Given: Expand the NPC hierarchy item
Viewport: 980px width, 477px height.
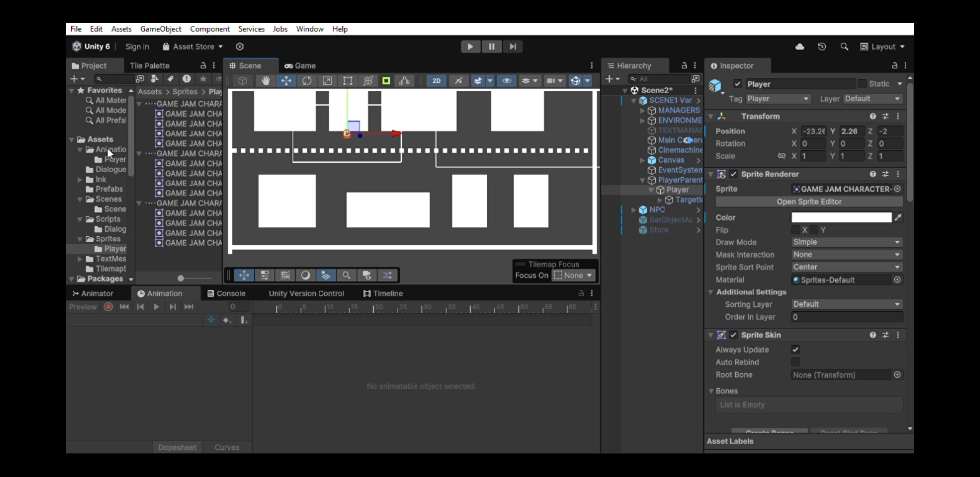Looking at the screenshot, I should (x=633, y=210).
